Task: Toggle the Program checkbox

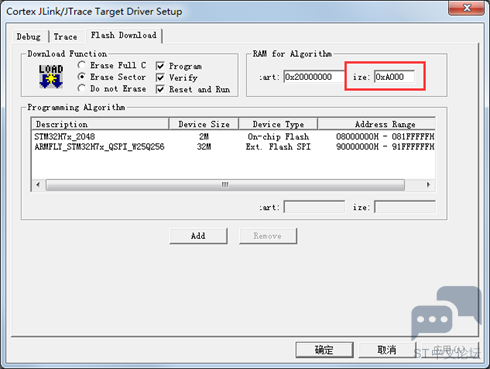Action: click(x=160, y=66)
